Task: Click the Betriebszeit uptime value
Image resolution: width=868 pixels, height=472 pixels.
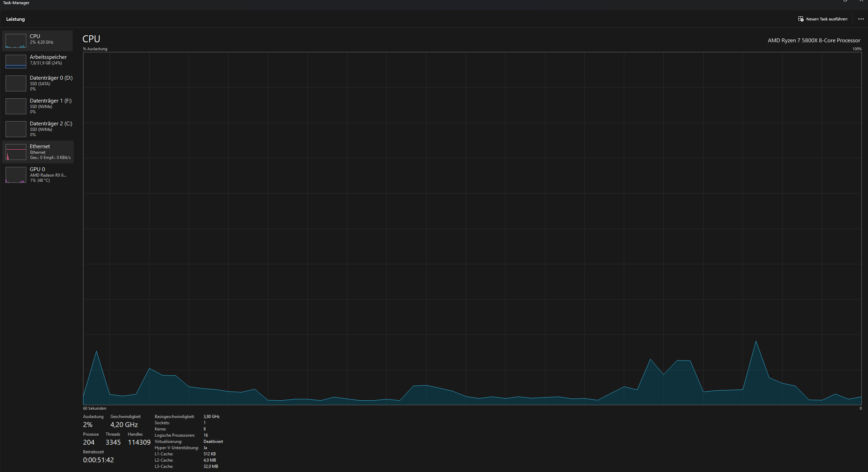Action: 98,460
